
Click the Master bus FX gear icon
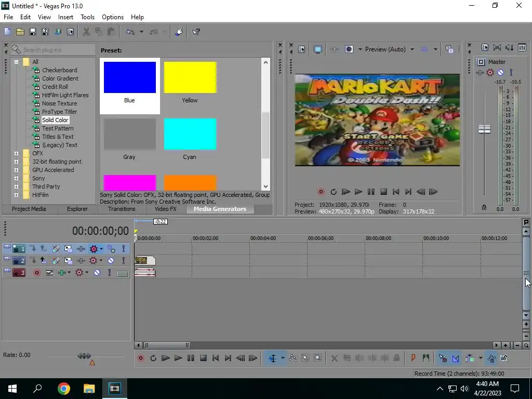pyautogui.click(x=490, y=72)
